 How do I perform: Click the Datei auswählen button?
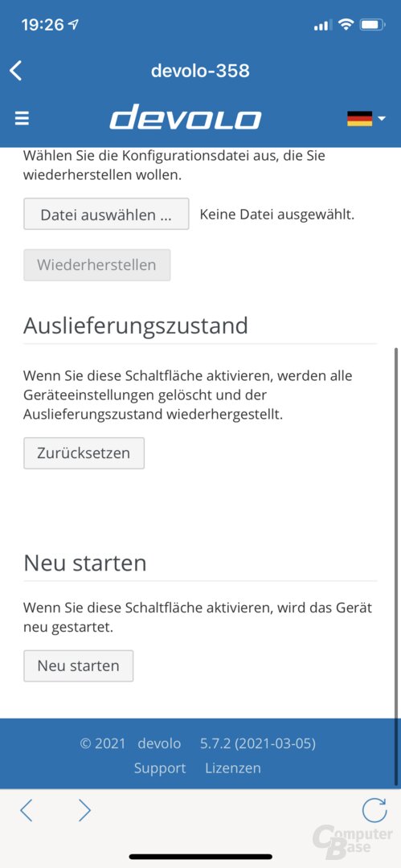(106, 215)
